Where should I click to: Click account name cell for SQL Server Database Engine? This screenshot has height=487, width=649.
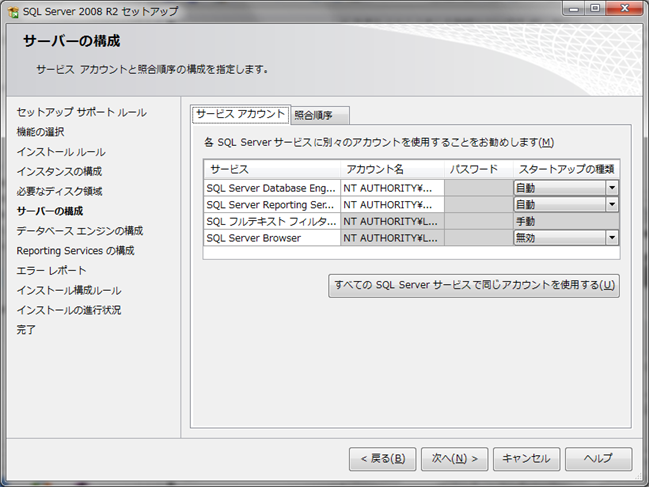click(x=392, y=188)
